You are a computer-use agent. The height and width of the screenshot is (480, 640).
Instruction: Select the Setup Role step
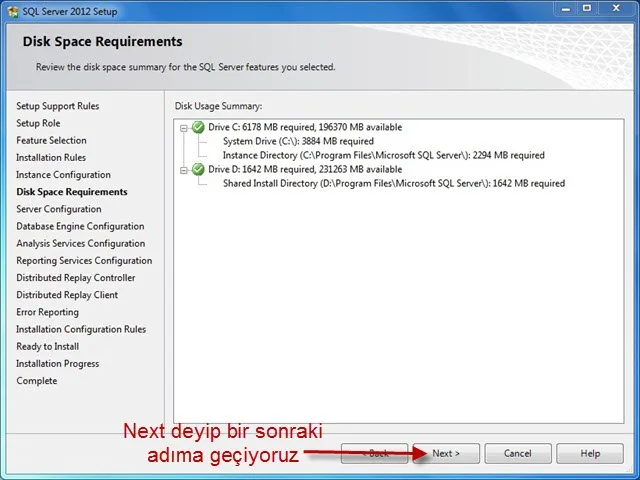click(38, 123)
